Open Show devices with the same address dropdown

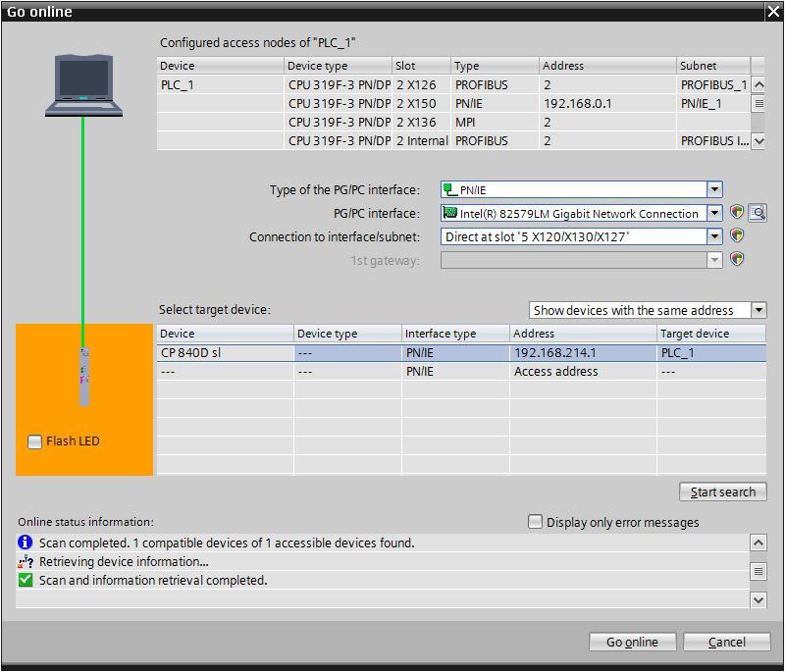(x=759, y=310)
